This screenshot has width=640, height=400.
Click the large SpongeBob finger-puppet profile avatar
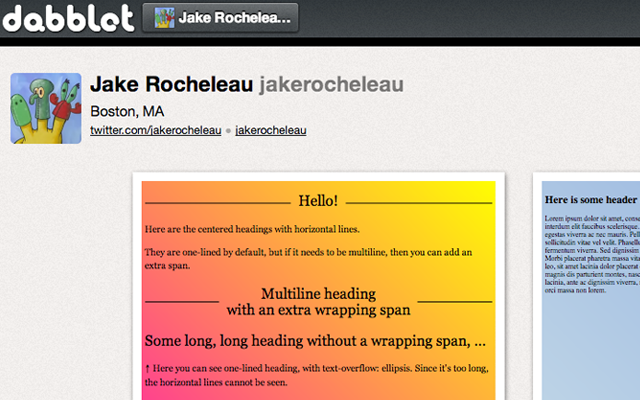tap(46, 108)
